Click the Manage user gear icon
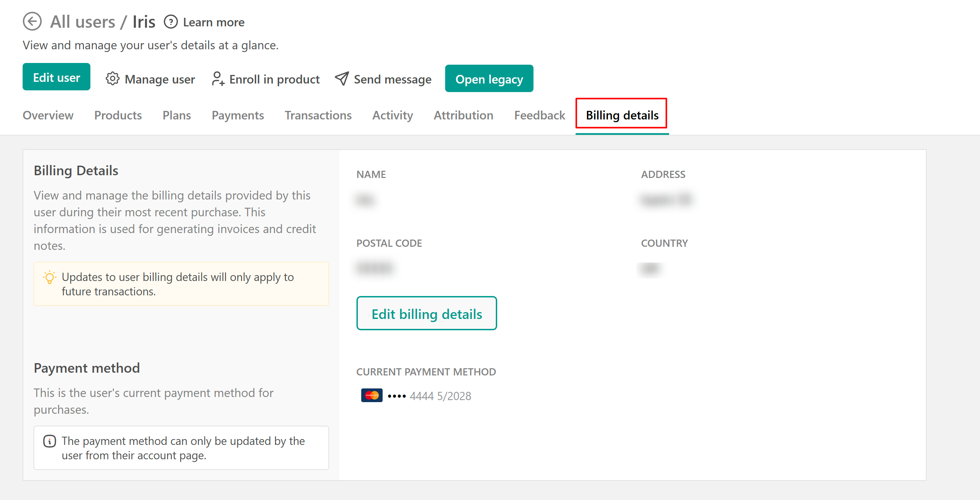Screen dimensions: 980x500 pyautogui.click(x=113, y=79)
